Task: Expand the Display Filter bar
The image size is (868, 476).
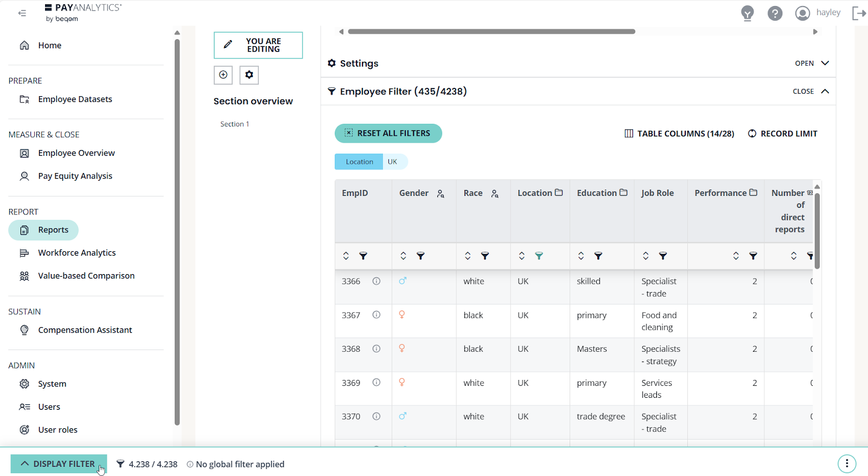Action: [59, 464]
